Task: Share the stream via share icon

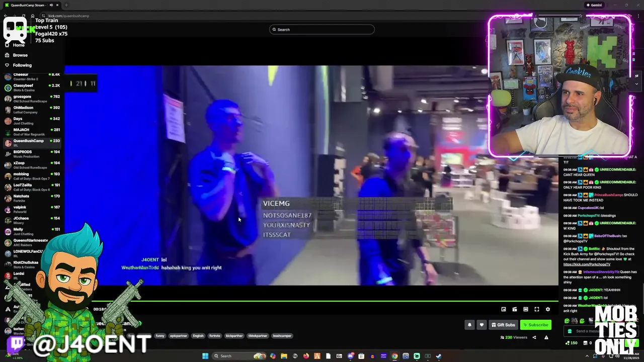Action: [x=534, y=337]
